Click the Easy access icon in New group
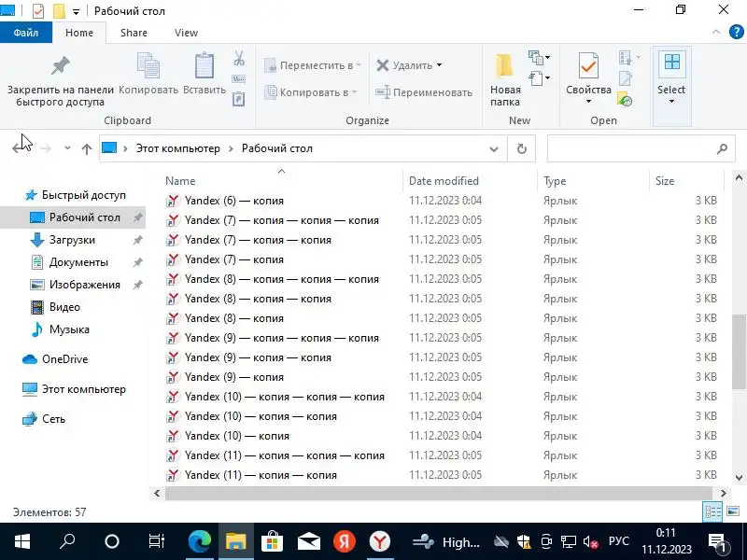Screen dimensions: 747x560 537,77
